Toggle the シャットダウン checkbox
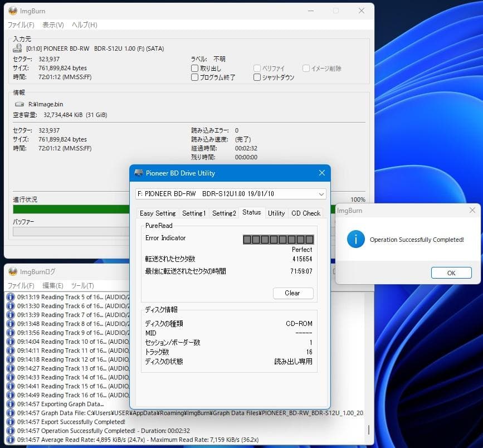483x448 pixels. click(x=257, y=77)
